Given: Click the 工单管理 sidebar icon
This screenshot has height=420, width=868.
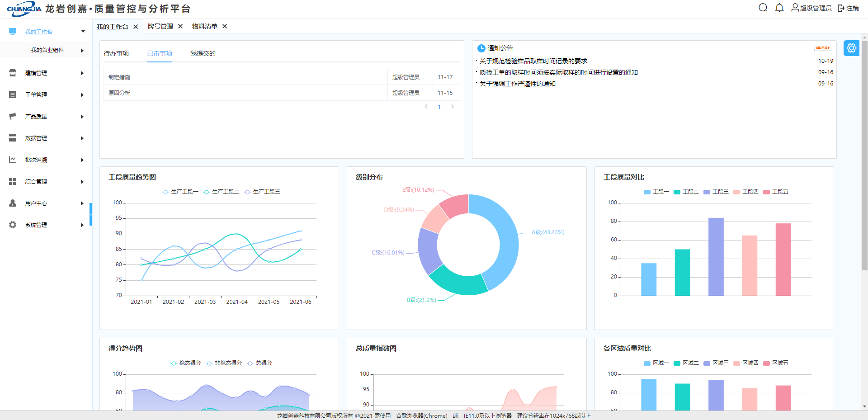Looking at the screenshot, I should (x=13, y=94).
